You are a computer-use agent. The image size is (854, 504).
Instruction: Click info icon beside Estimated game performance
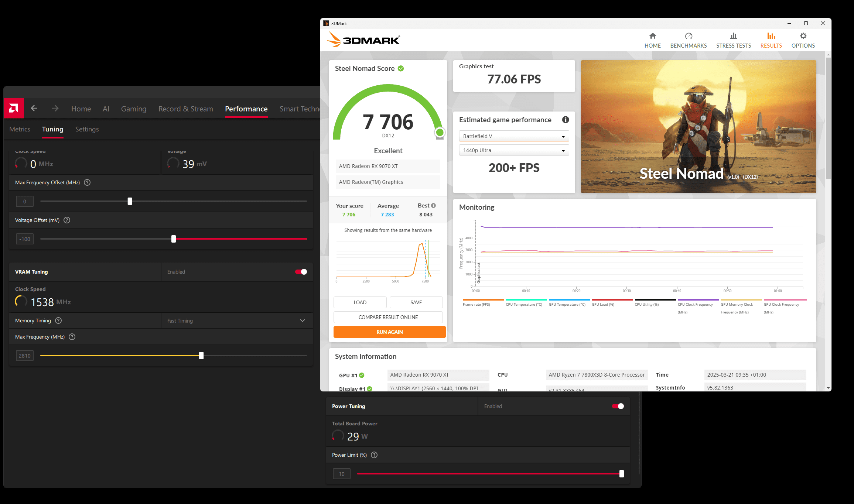pyautogui.click(x=566, y=120)
